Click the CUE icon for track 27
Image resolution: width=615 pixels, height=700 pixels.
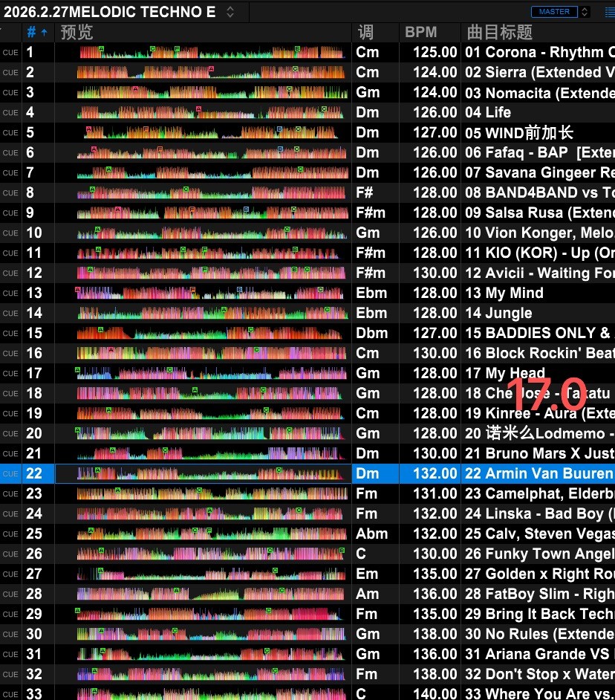pos(10,574)
